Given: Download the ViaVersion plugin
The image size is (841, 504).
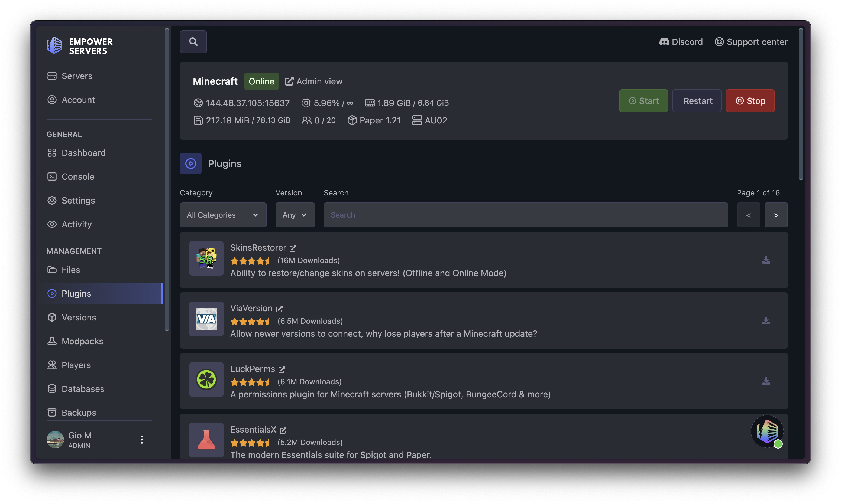Looking at the screenshot, I should [x=766, y=320].
